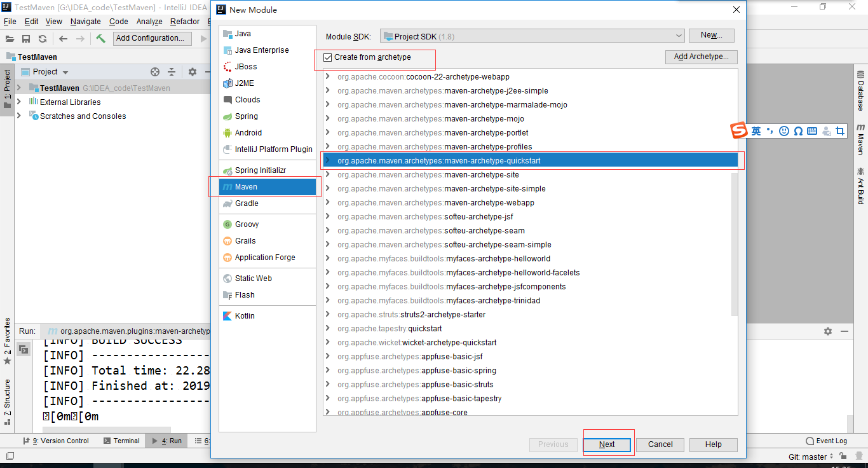Click the tool windows icon in status bar corner
Viewport: 868px width, 468px height.
10,456
